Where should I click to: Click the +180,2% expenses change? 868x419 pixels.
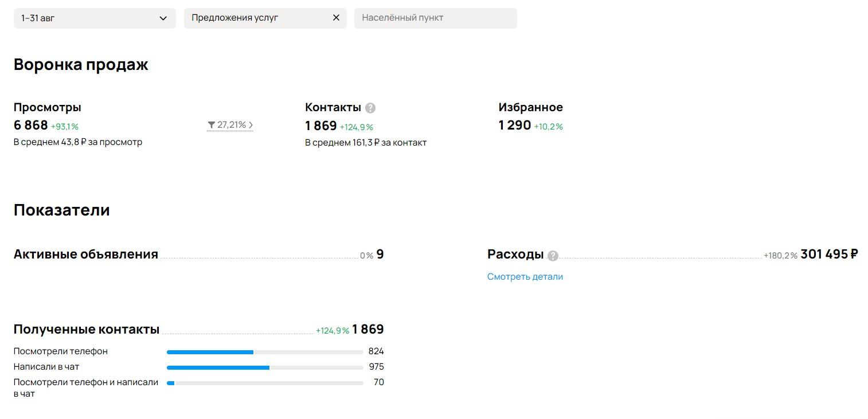[x=780, y=256]
